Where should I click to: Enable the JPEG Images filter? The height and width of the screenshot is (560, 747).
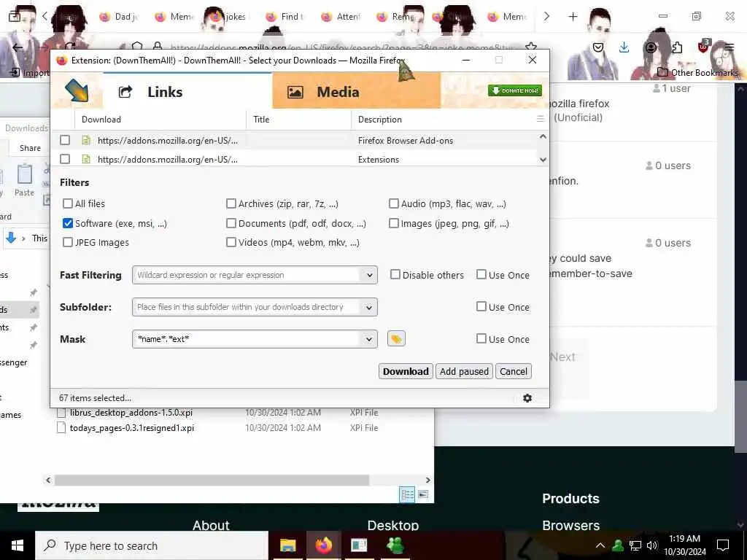[x=68, y=242]
